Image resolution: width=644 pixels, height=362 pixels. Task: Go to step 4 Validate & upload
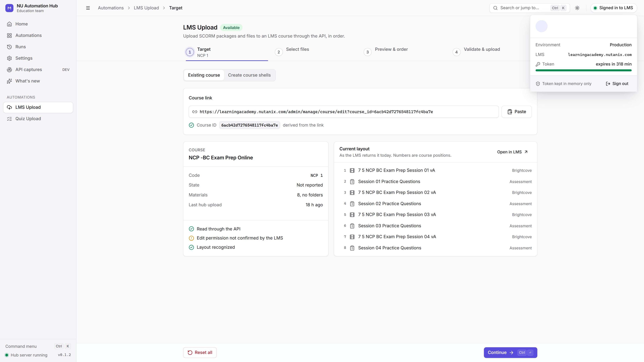[x=476, y=52]
